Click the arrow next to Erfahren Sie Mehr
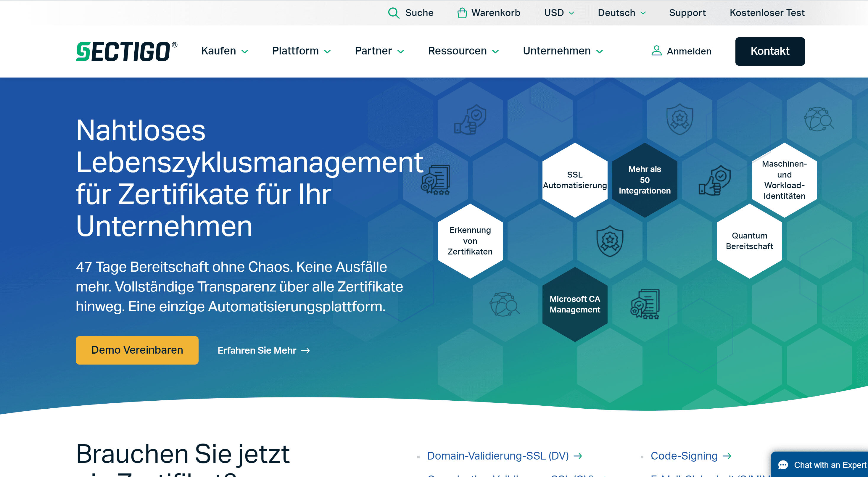 pos(306,351)
